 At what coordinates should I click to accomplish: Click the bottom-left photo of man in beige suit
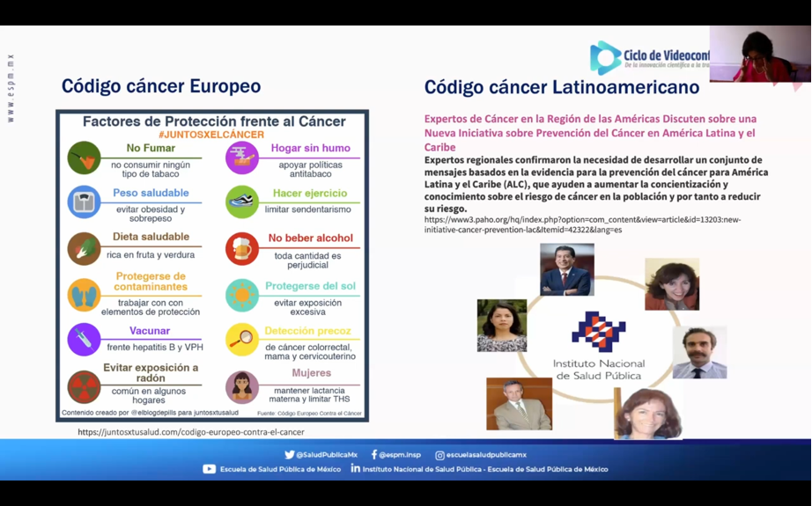pos(519,404)
